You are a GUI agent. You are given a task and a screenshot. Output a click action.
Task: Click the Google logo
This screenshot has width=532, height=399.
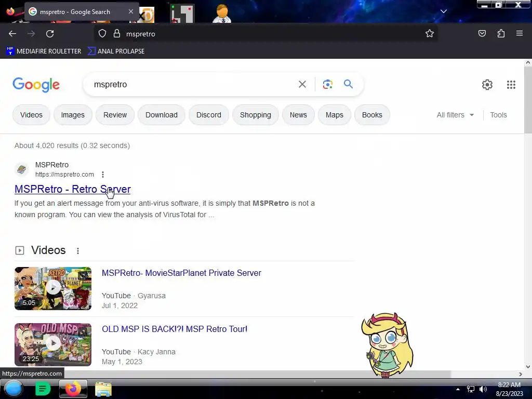click(x=36, y=85)
